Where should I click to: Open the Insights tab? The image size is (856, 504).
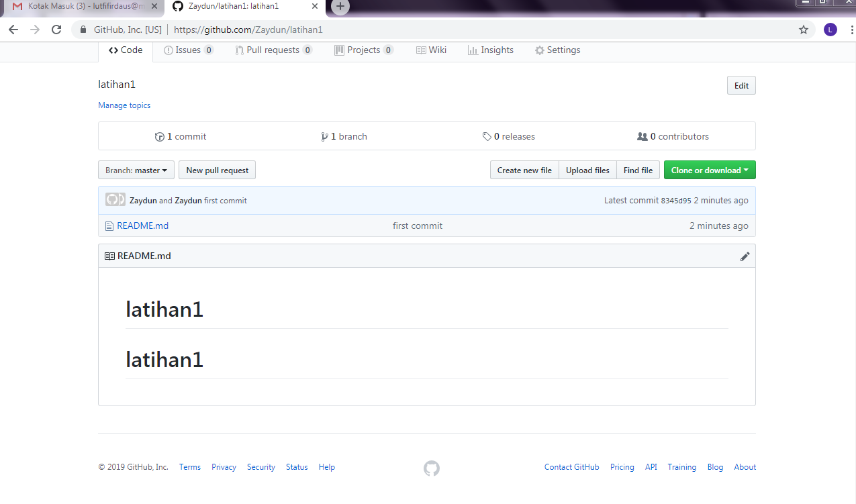491,50
